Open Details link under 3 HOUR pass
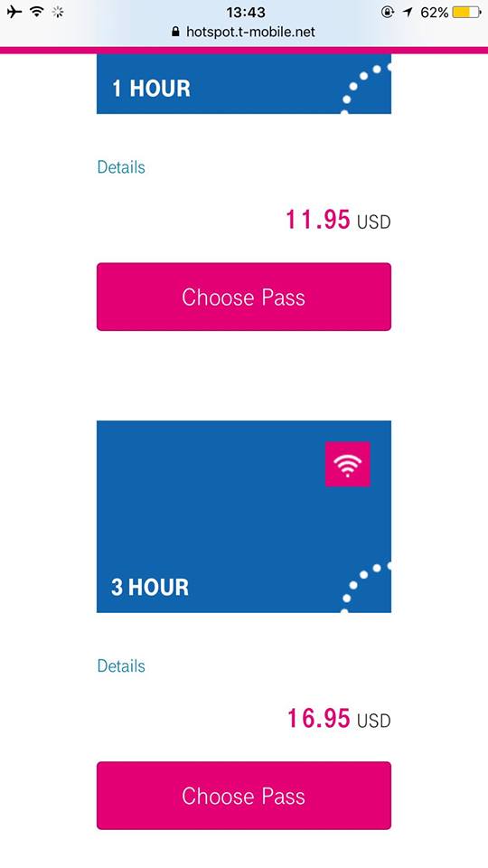The width and height of the screenshot is (488, 868). pyautogui.click(x=121, y=665)
